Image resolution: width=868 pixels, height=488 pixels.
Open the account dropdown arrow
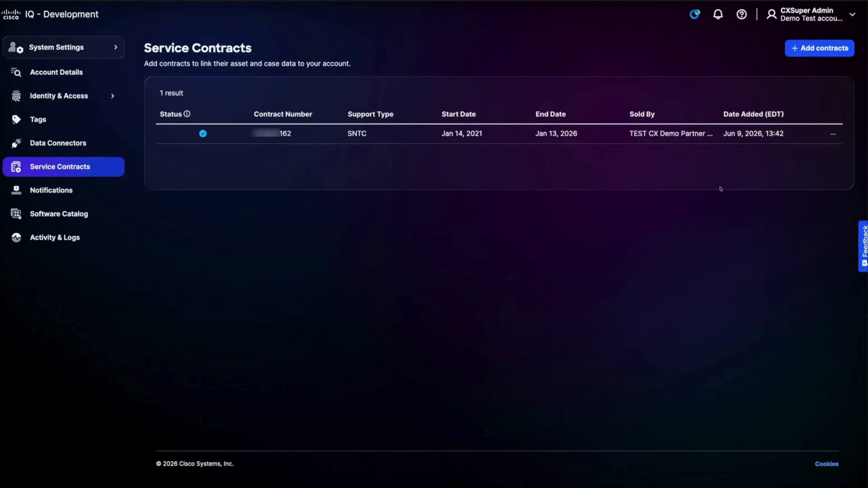(852, 14)
